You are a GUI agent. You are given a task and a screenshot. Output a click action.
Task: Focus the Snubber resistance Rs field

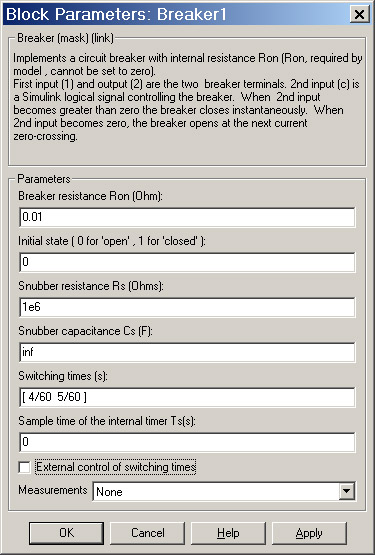[187, 307]
